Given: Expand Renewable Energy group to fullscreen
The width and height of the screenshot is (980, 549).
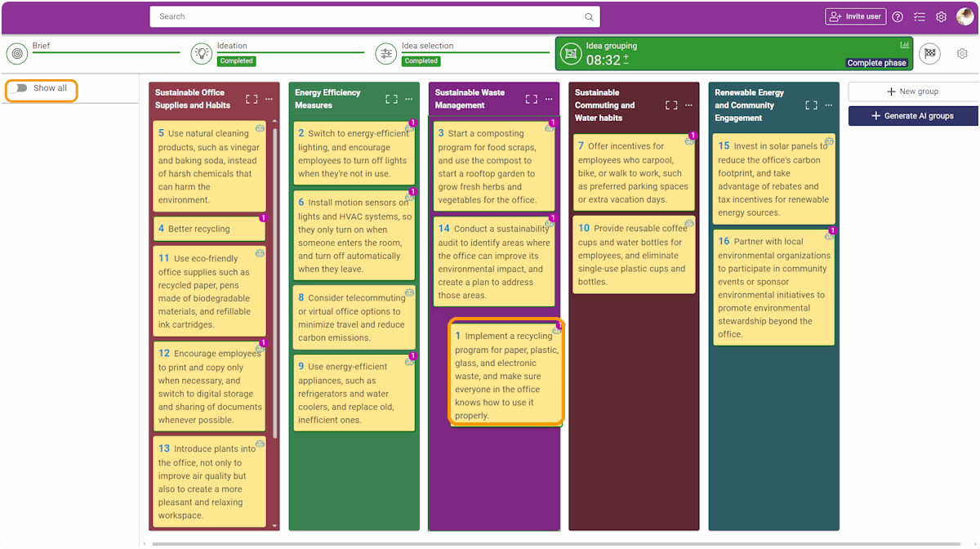Looking at the screenshot, I should 811,105.
